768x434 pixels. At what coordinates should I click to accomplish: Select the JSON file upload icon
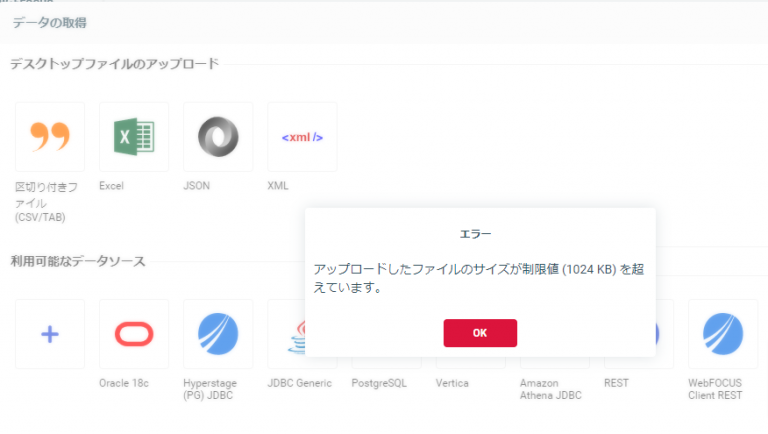[x=218, y=136]
